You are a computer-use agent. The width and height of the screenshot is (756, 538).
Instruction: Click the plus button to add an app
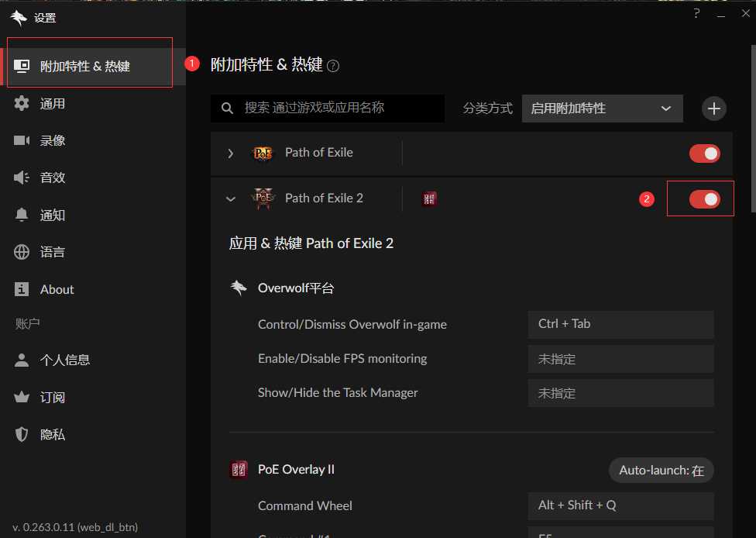coord(713,109)
